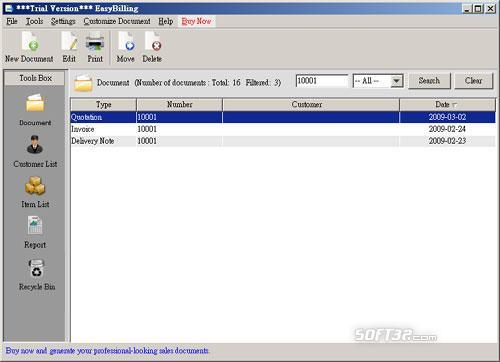The height and width of the screenshot is (362, 500).
Task: Sort by the Type column header
Action: [x=103, y=104]
